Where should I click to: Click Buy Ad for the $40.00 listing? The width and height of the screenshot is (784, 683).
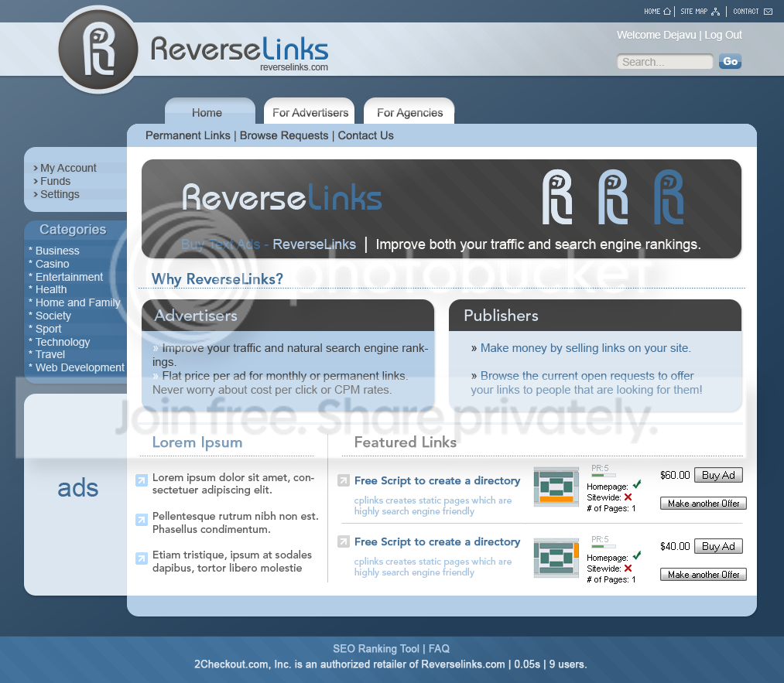click(718, 546)
